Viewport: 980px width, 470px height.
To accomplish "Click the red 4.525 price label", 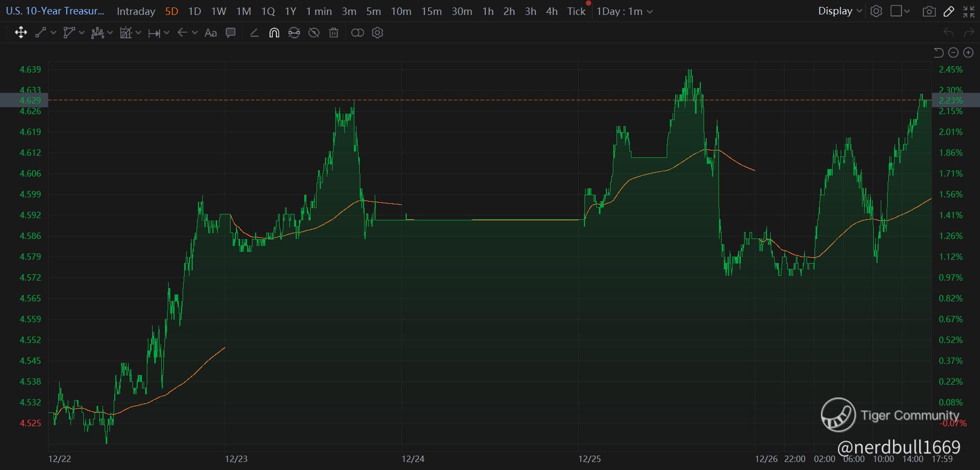I will (30, 423).
